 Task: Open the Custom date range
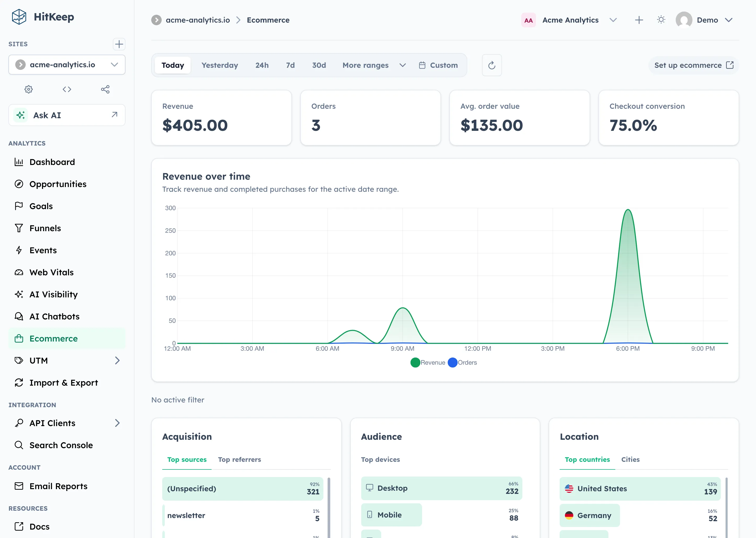coord(439,65)
